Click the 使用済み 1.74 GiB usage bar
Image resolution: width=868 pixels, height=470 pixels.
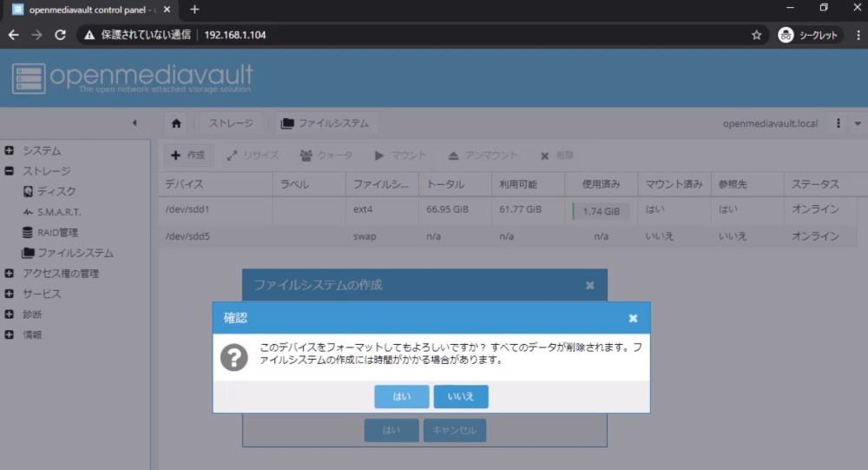click(x=600, y=211)
